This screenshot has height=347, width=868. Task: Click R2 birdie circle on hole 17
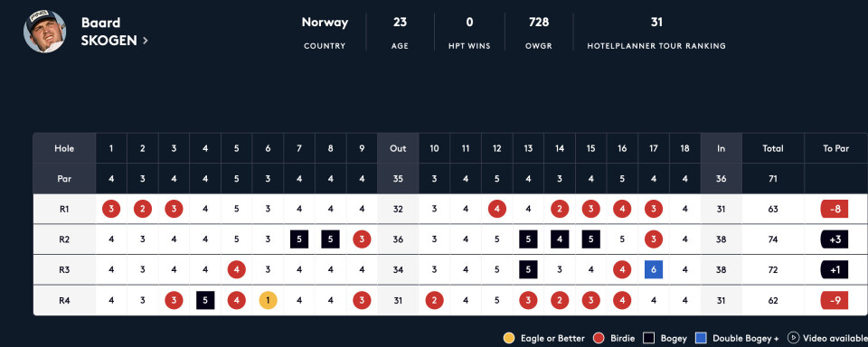(654, 239)
